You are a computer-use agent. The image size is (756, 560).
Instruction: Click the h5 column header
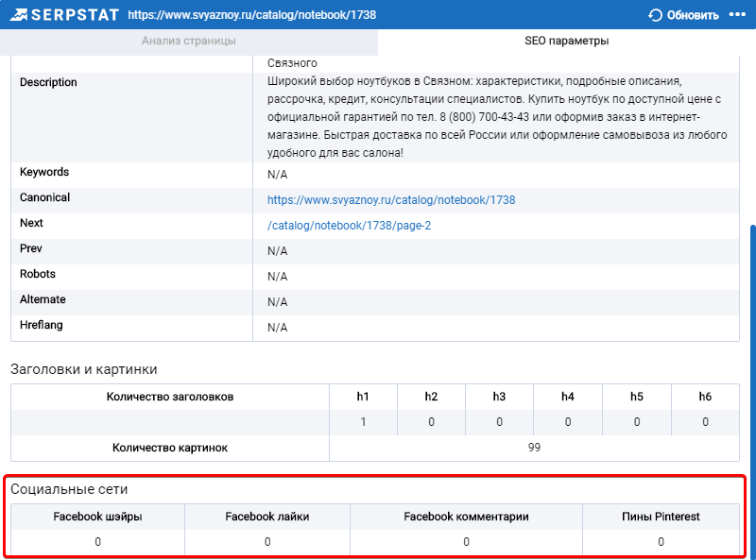pos(636,398)
